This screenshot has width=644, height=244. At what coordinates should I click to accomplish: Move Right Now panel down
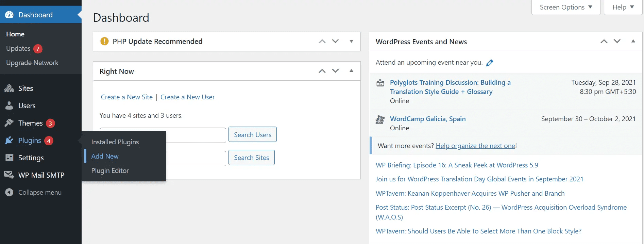point(336,71)
